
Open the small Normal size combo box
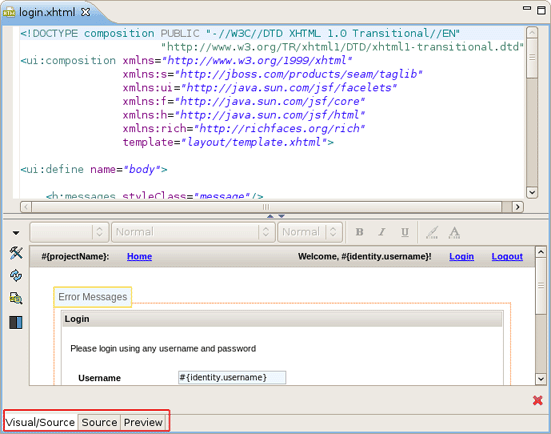pyautogui.click(x=310, y=232)
